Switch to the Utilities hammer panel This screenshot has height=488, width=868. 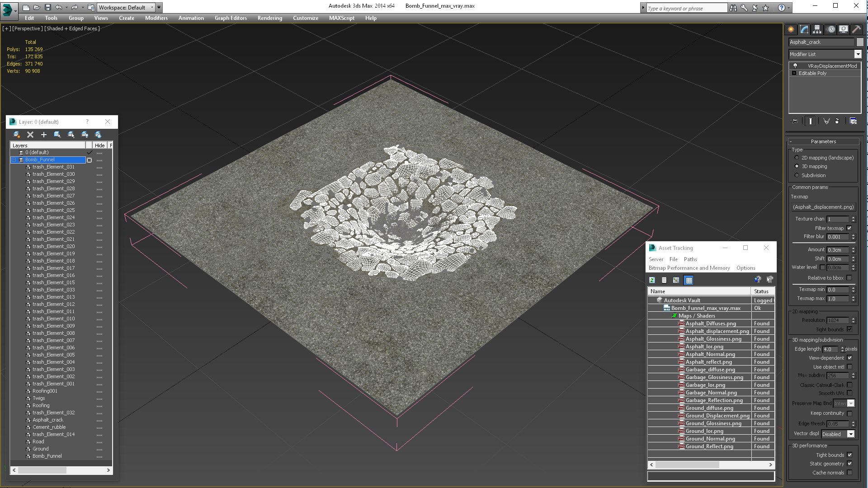pyautogui.click(x=856, y=29)
